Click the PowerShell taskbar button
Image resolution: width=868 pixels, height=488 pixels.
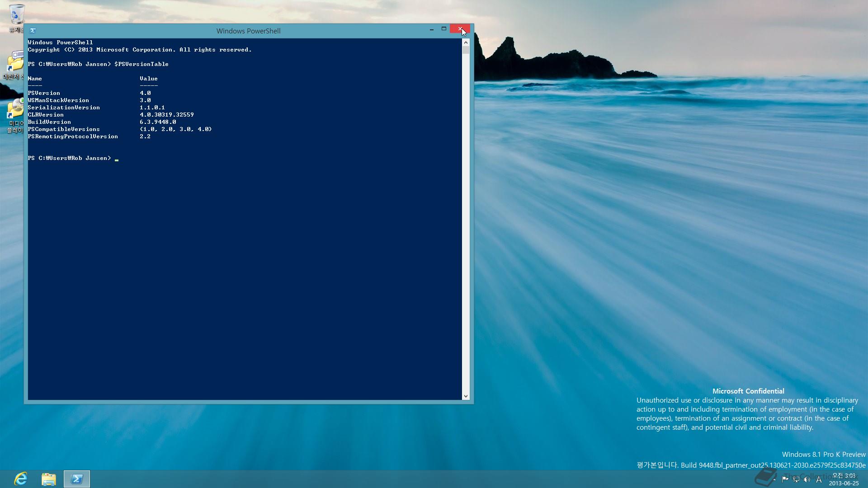point(77,479)
